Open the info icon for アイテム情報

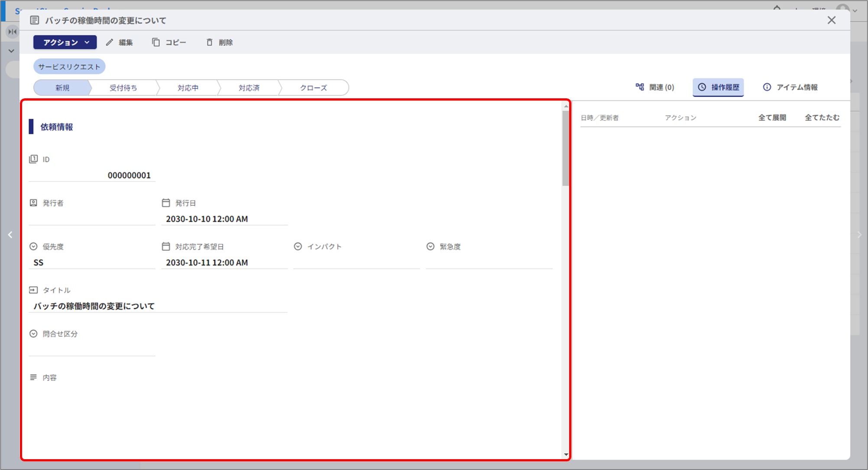click(767, 87)
